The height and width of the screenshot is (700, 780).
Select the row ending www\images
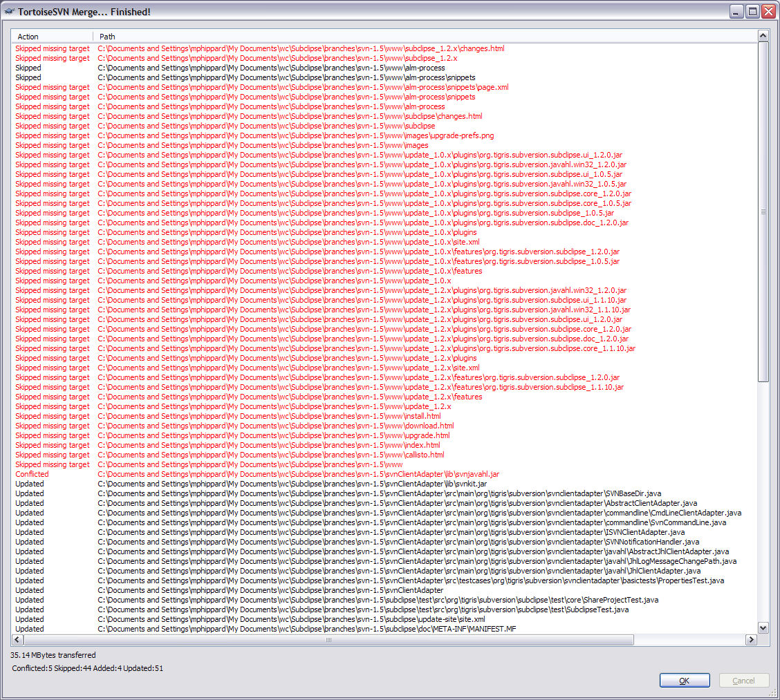pyautogui.click(x=384, y=145)
